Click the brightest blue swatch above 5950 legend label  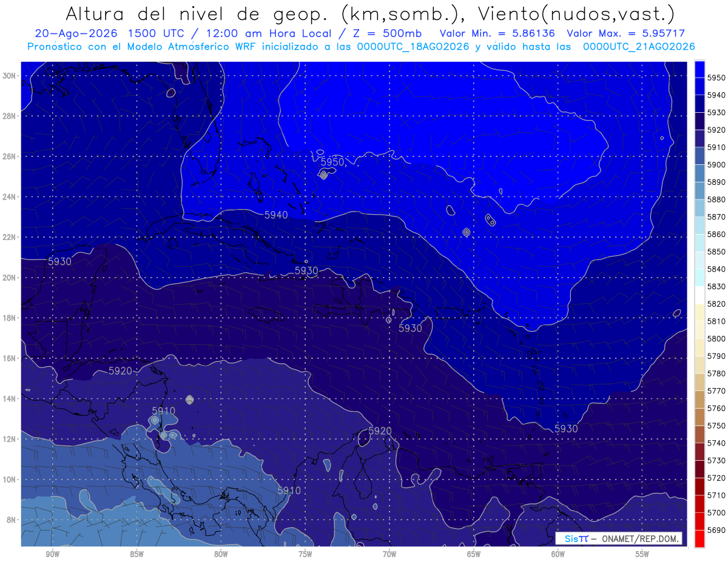(699, 69)
